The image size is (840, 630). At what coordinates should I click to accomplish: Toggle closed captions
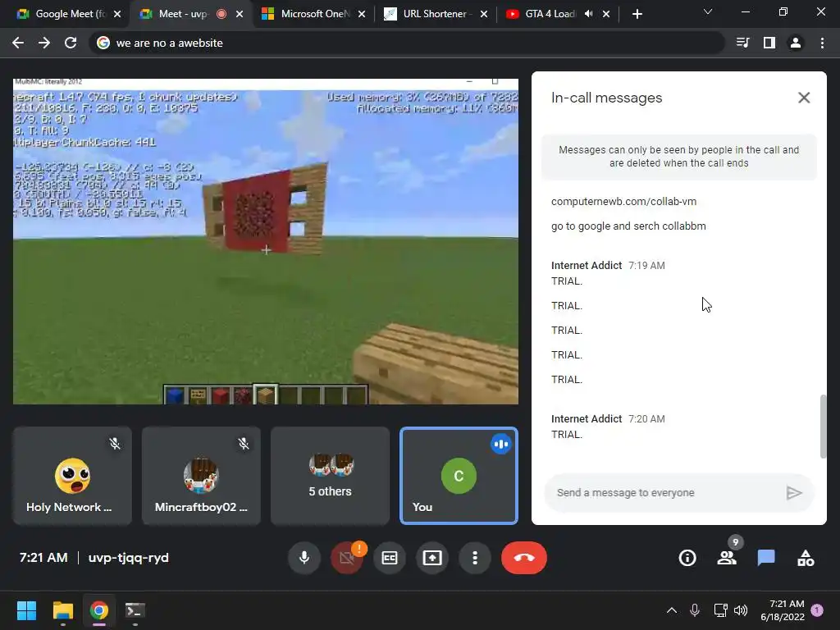(390, 558)
